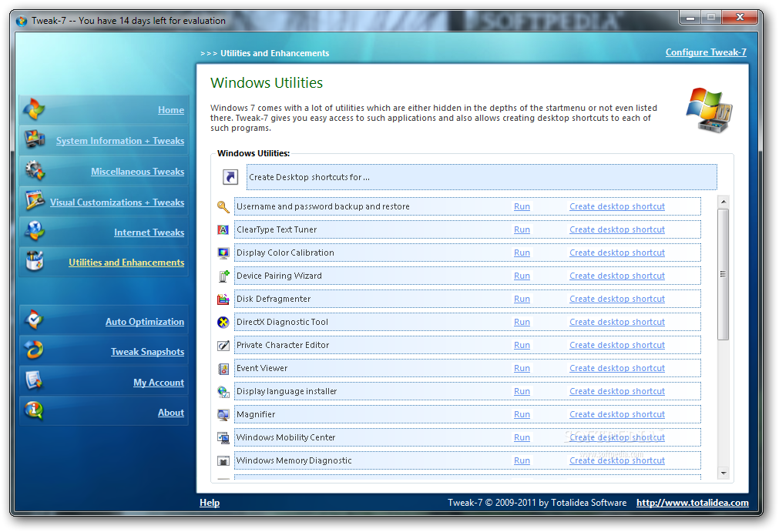
Task: Go to System Information + Tweaks
Action: coord(119,141)
